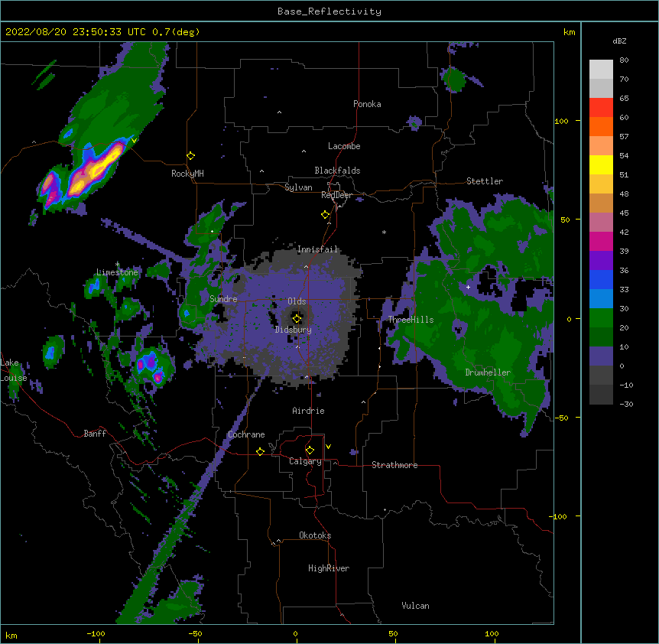Click the Olds city label
The height and width of the screenshot is (644, 659).
(297, 301)
